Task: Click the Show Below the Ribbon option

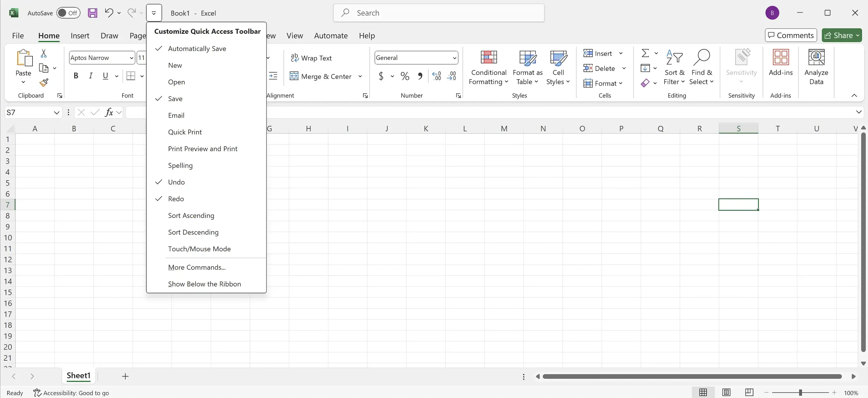Action: tap(205, 284)
